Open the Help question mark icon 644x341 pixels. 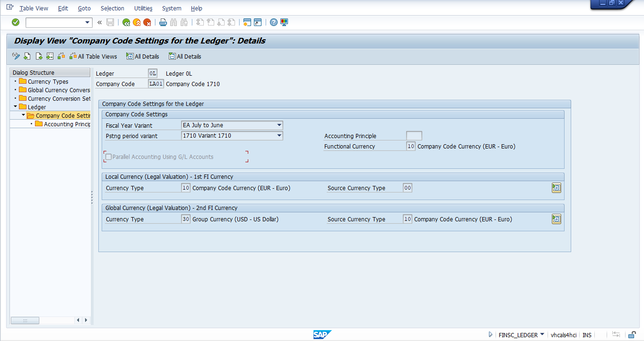point(274,22)
